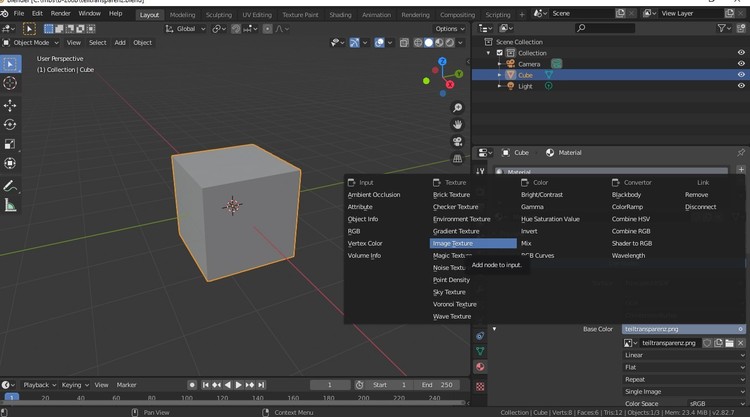Pick the Rotate tool
750x417 pixels.
(x=10, y=124)
